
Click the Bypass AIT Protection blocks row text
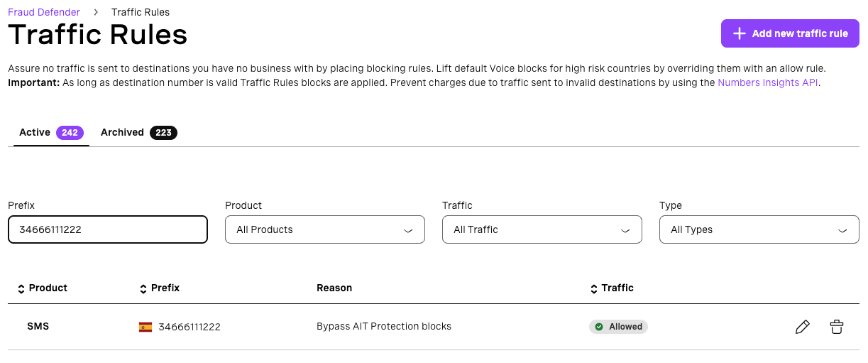click(383, 327)
